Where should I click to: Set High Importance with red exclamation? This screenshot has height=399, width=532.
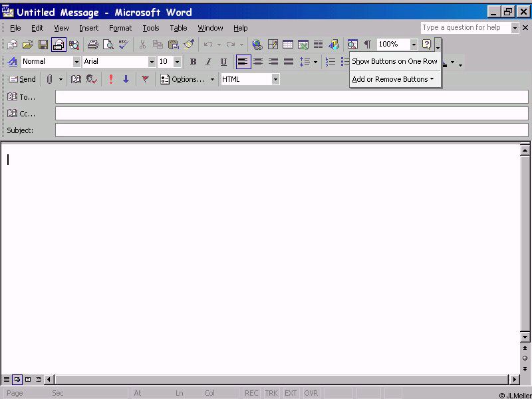[x=110, y=79]
